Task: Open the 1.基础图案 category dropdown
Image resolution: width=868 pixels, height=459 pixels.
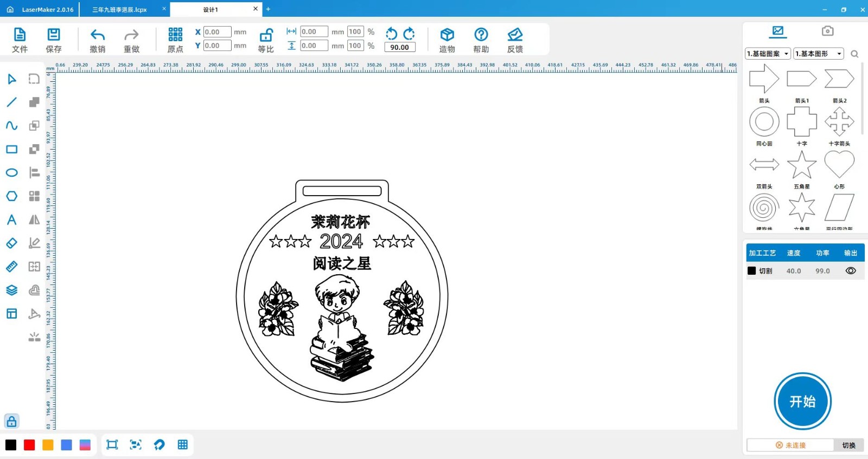Action: click(768, 54)
